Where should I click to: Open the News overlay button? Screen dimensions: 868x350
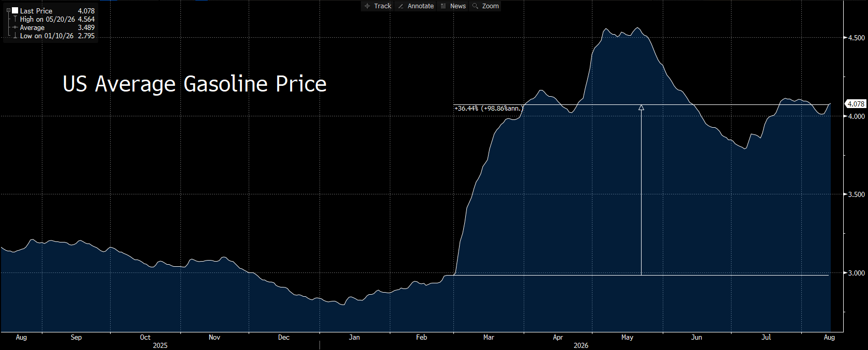tap(453, 6)
